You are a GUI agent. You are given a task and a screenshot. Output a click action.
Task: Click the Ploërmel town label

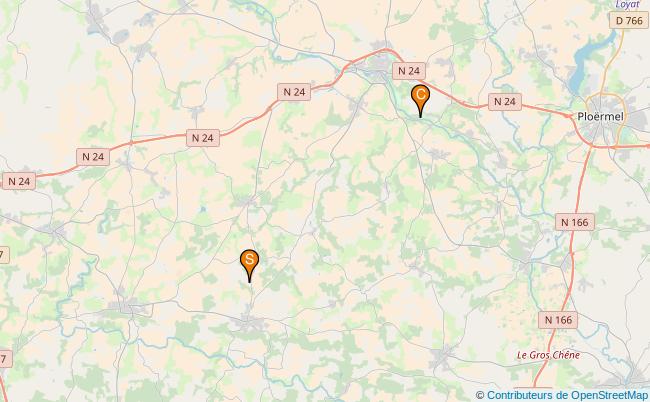600,117
